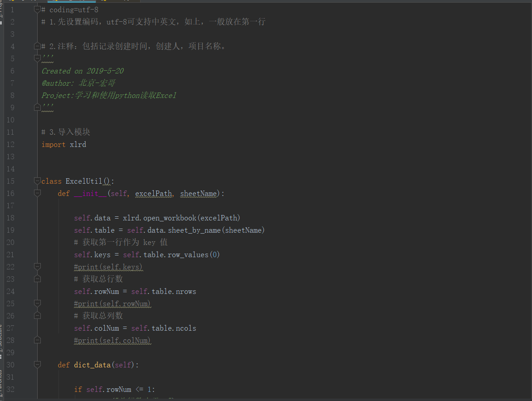Collapse the fold marker at the '# 2.注释' comment
The image size is (532, 401).
[x=37, y=46]
